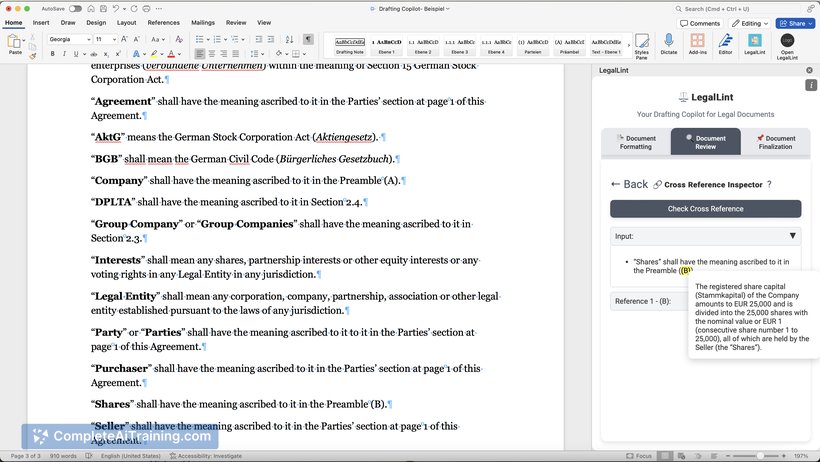Toggle subscript formatting
The image size is (820, 462).
coord(106,54)
